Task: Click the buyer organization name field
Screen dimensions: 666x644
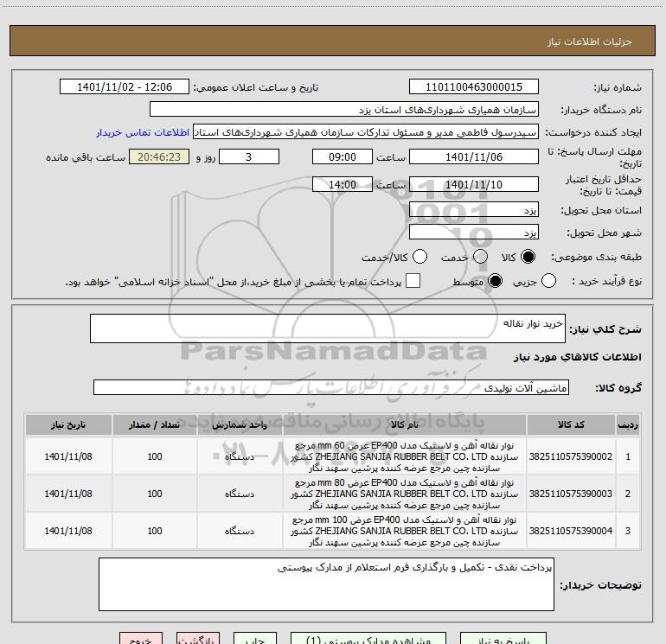Action: (344, 110)
